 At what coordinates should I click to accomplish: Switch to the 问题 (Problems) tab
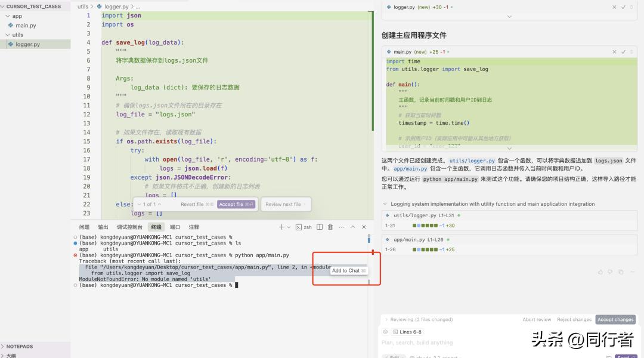(x=85, y=227)
